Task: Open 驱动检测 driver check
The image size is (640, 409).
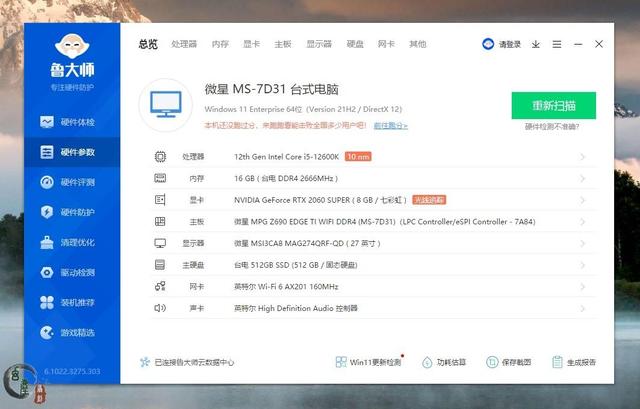Action: tap(67, 272)
